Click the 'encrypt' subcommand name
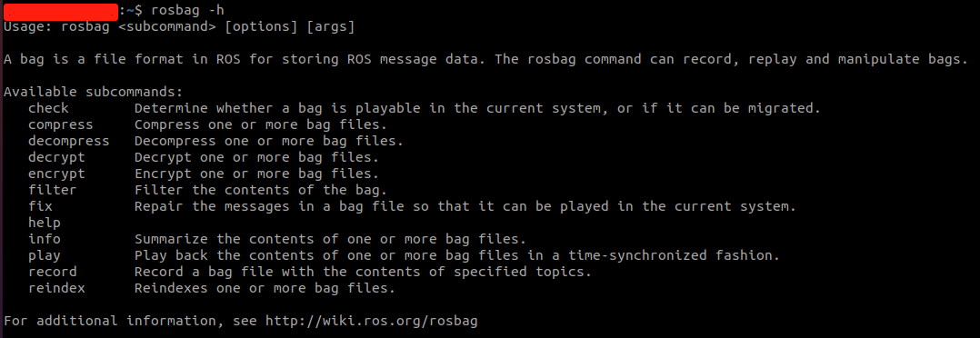The height and width of the screenshot is (338, 980). click(x=57, y=173)
